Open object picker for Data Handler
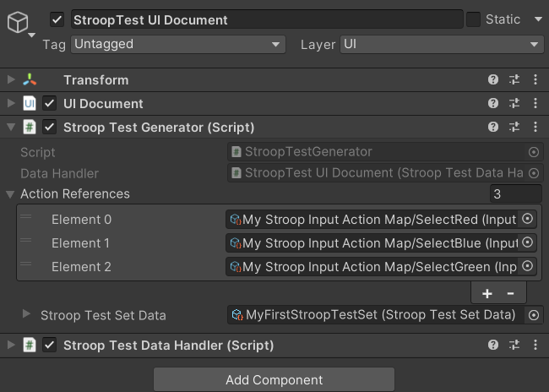The width and height of the screenshot is (549, 392). coord(534,173)
